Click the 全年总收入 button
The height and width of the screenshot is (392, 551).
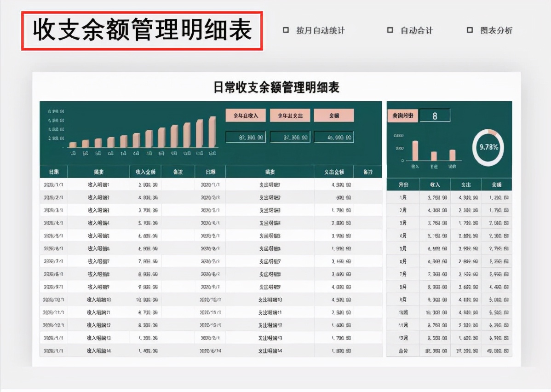pos(246,115)
